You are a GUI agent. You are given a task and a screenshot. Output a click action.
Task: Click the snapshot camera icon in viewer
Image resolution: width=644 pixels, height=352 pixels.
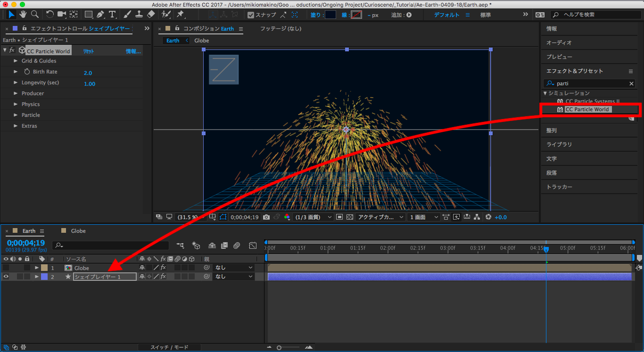pos(266,217)
